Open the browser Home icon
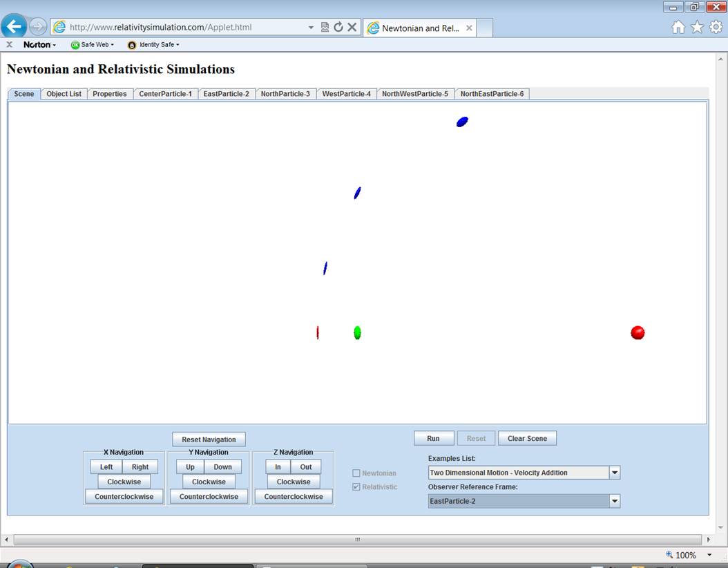The width and height of the screenshot is (728, 568). pyautogui.click(x=678, y=27)
